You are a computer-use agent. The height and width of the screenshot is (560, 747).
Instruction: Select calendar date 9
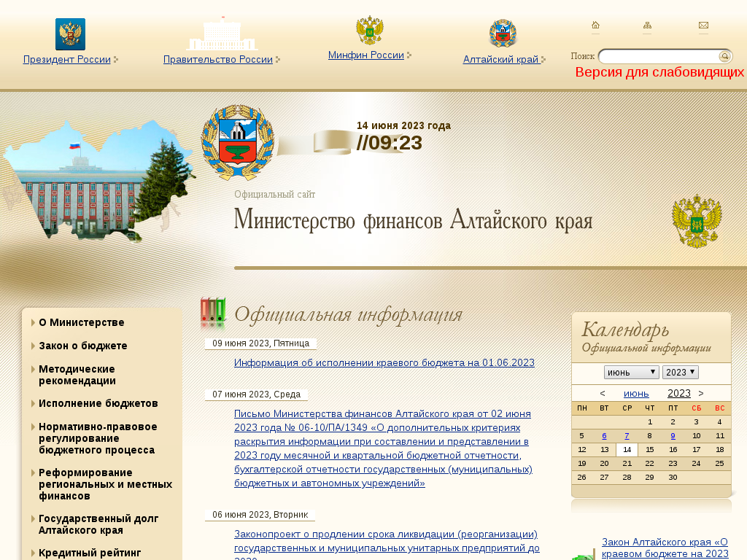coord(673,436)
